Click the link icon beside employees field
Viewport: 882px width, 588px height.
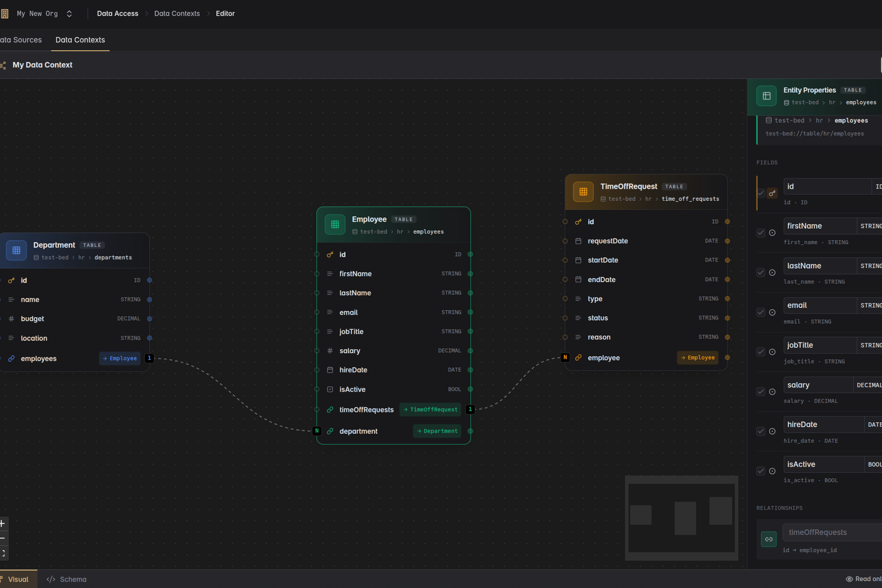point(11,358)
